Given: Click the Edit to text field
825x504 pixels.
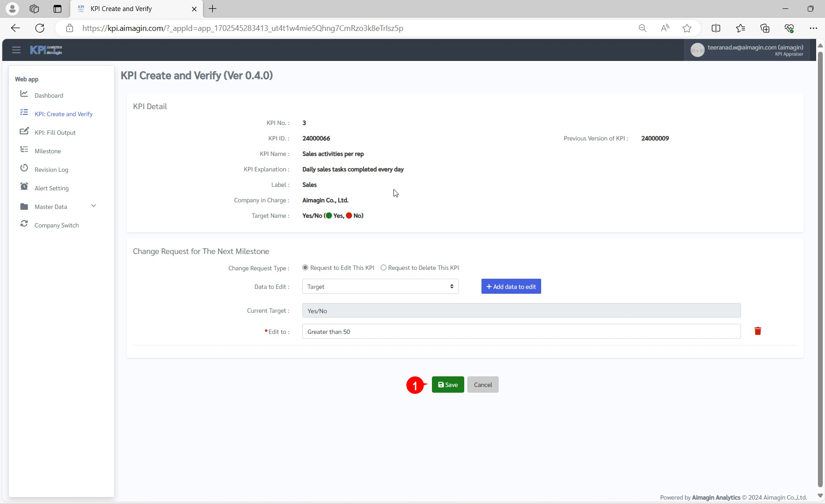Looking at the screenshot, I should (x=521, y=332).
